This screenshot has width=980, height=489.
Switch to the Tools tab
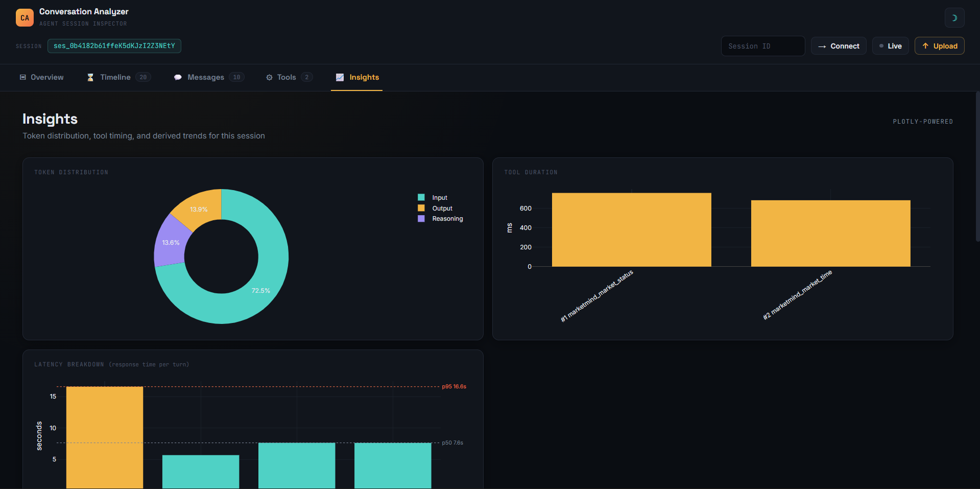(x=289, y=77)
